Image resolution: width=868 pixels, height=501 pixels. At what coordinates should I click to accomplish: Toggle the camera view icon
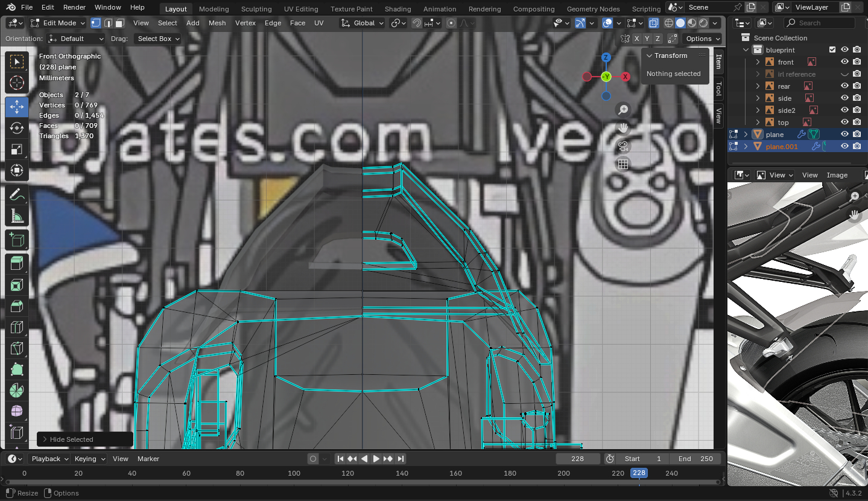pos(623,145)
